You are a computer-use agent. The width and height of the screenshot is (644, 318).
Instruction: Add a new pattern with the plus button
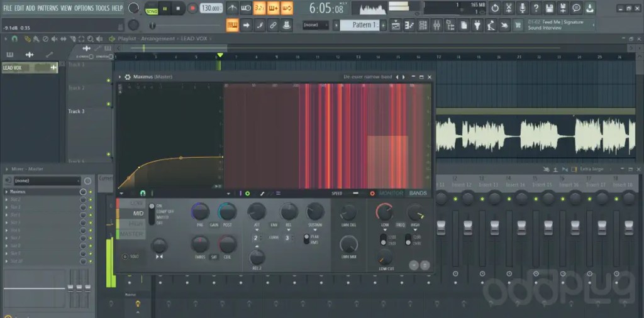[x=384, y=25]
